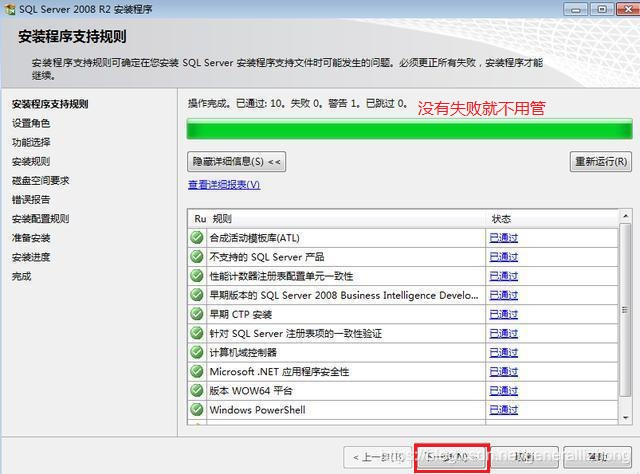The image size is (640, 474).
Task: Hide details with 隐藏详细信息(S) button
Action: [236, 162]
